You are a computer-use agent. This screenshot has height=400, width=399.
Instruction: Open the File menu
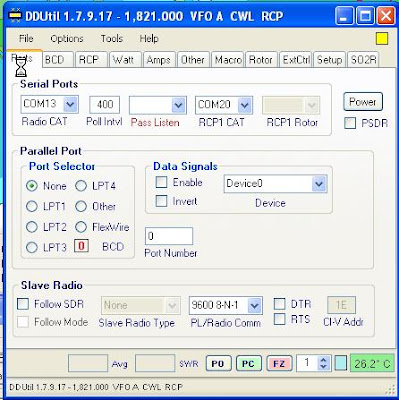pyautogui.click(x=26, y=38)
